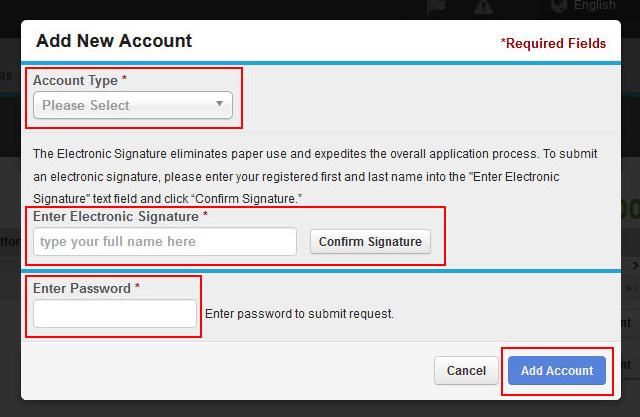Click the 'Enter password to submit request' hint
Image resolution: width=640 pixels, height=417 pixels.
pos(299,314)
